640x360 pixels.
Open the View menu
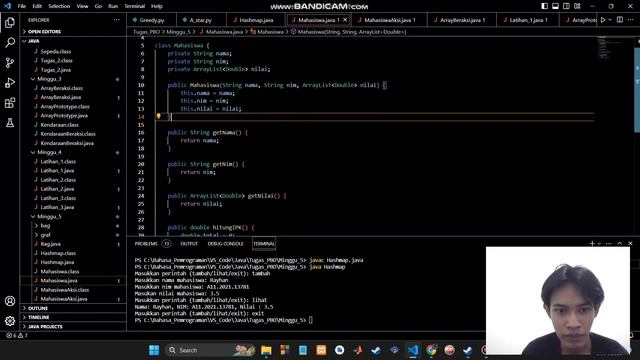pos(82,6)
